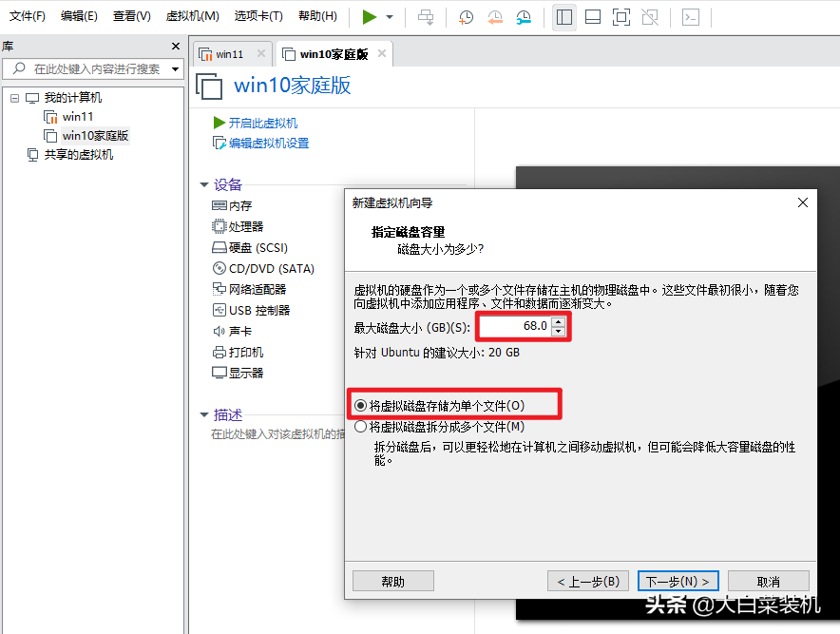Click the library search input field
The height and width of the screenshot is (634, 840).
tap(91, 69)
